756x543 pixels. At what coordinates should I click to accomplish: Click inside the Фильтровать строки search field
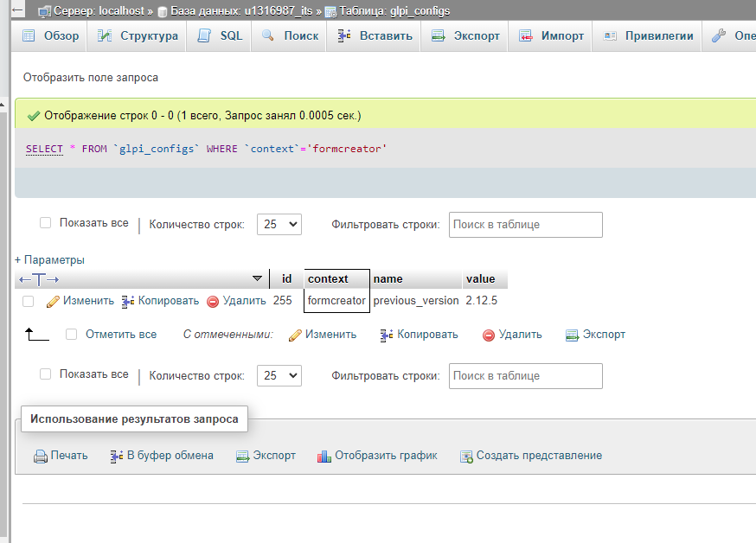pos(525,225)
